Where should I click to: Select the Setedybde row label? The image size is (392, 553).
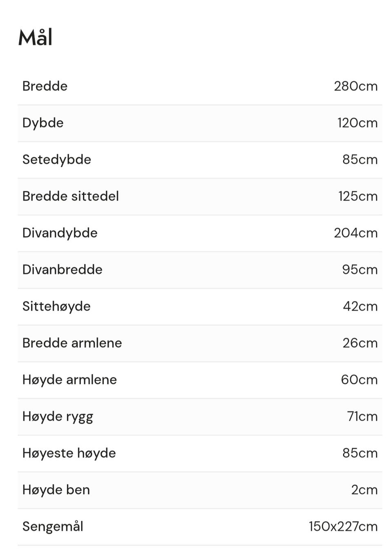click(57, 160)
